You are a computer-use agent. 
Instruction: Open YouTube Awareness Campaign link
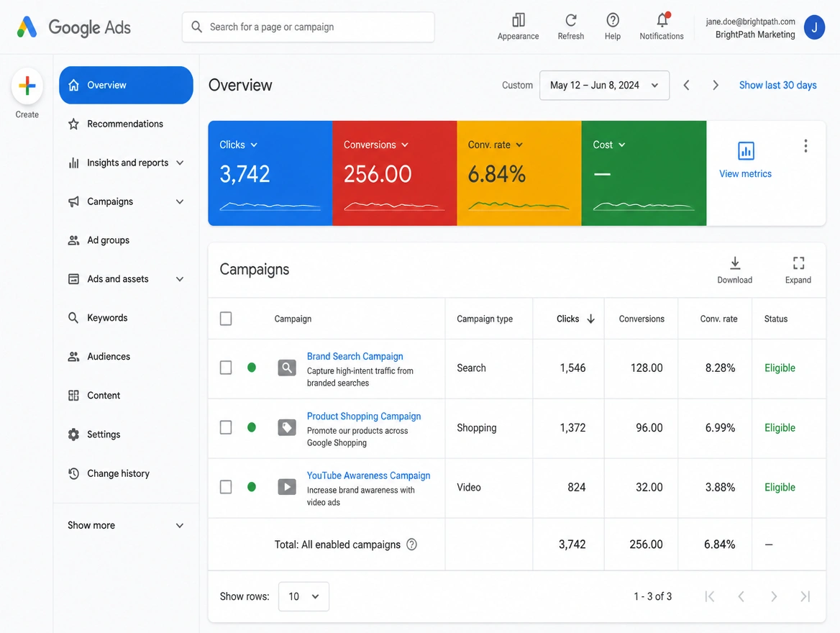point(368,475)
